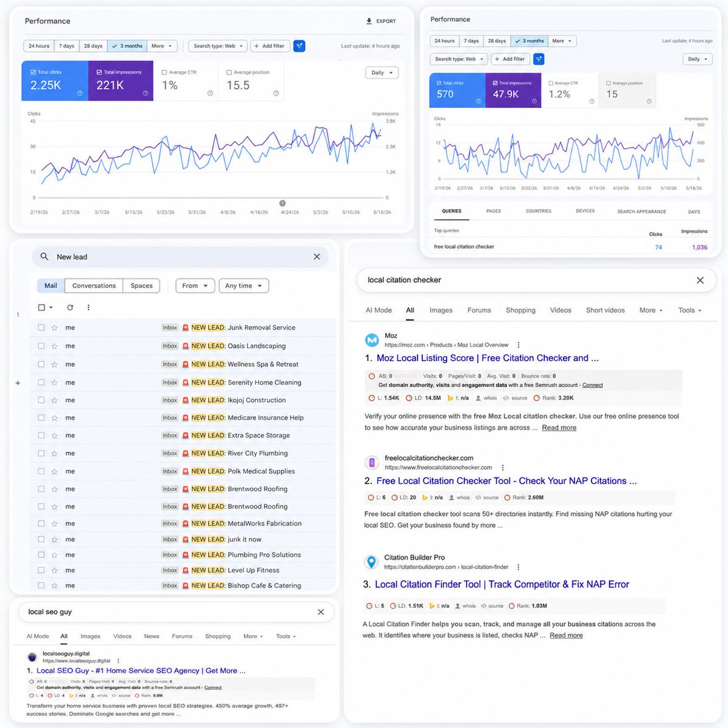Viewport: 728px width, 728px height.
Task: Switch to the COUNTRIES tab
Action: coord(539,211)
